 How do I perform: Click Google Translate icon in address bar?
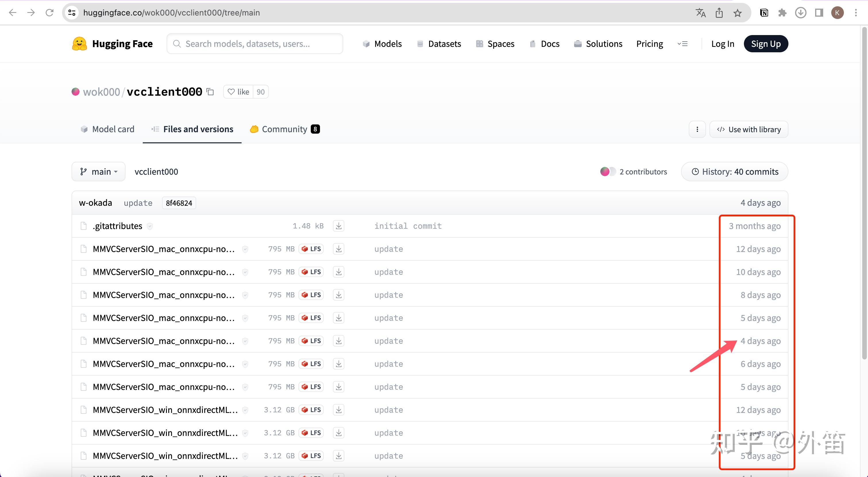(x=701, y=13)
